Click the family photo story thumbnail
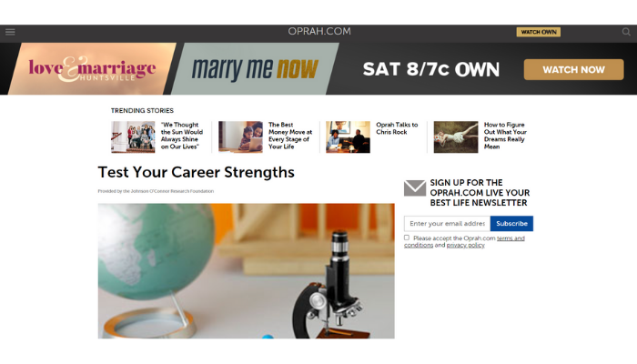The width and height of the screenshot is (637, 364). pos(133,136)
